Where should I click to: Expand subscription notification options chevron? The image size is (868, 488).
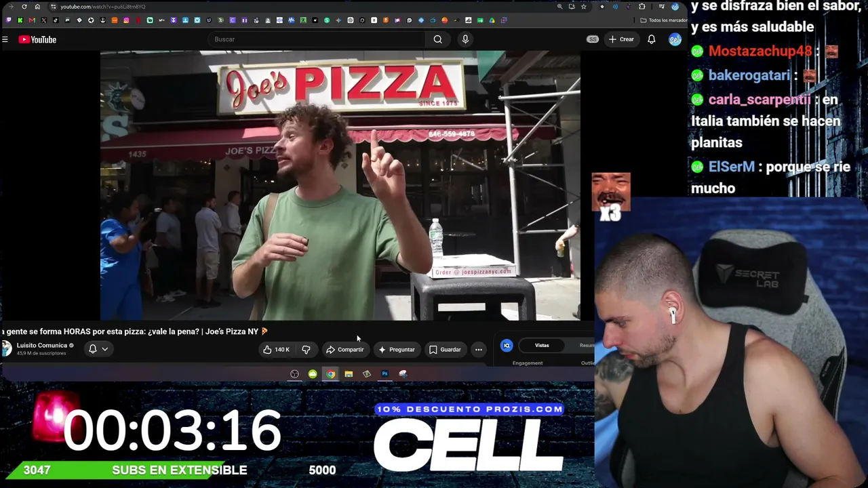[x=104, y=349]
